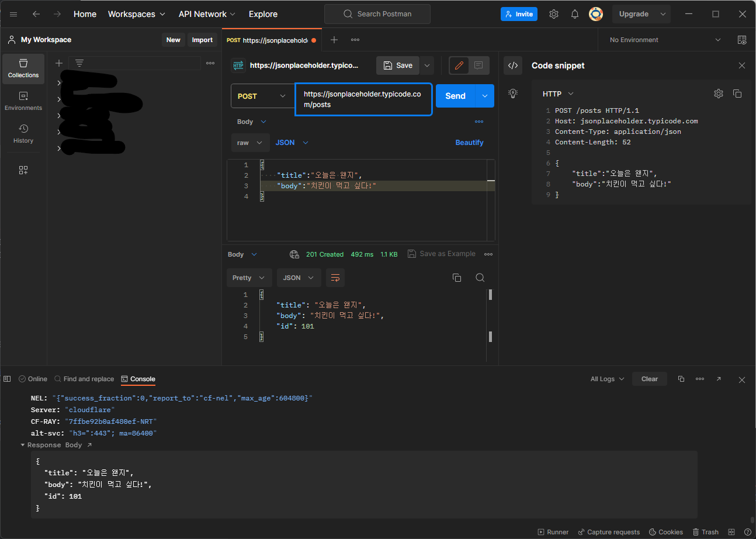Screen dimensions: 756x539
Task: Open the comments icon
Action: tap(478, 65)
